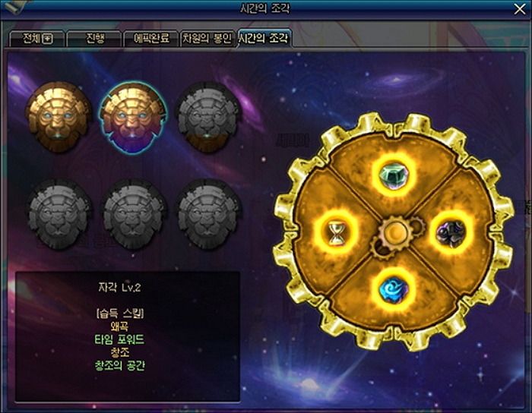Viewport: 532px width, 413px height.
Task: Click the 타임 포워드 skill name
Action: (119, 339)
